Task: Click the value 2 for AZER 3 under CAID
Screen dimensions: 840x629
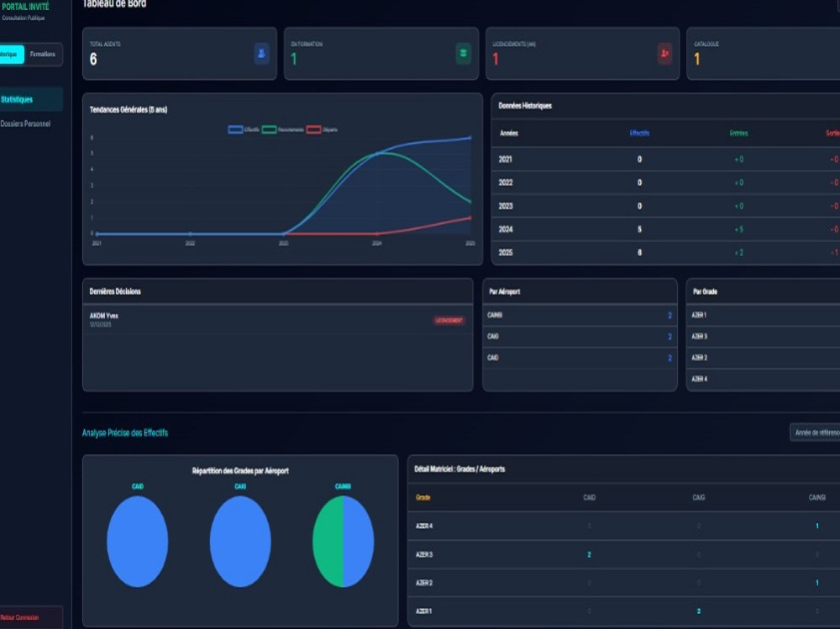Action: click(590, 554)
